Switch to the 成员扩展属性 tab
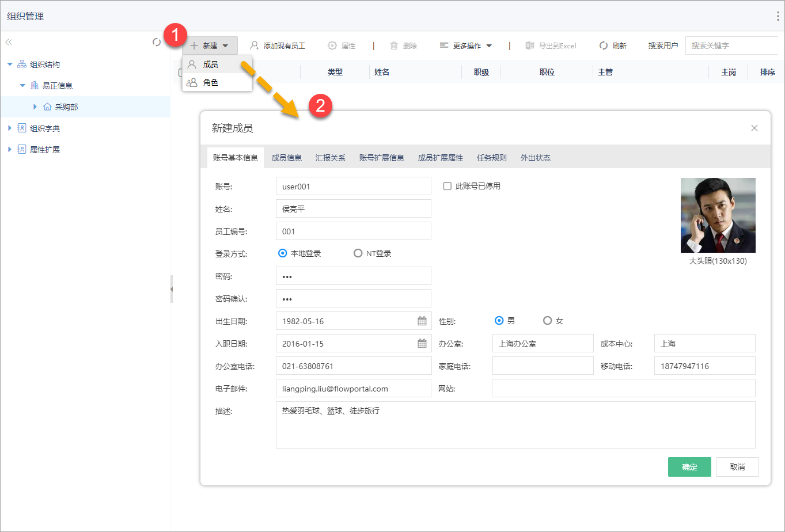Viewport: 785px width, 532px height. click(441, 158)
